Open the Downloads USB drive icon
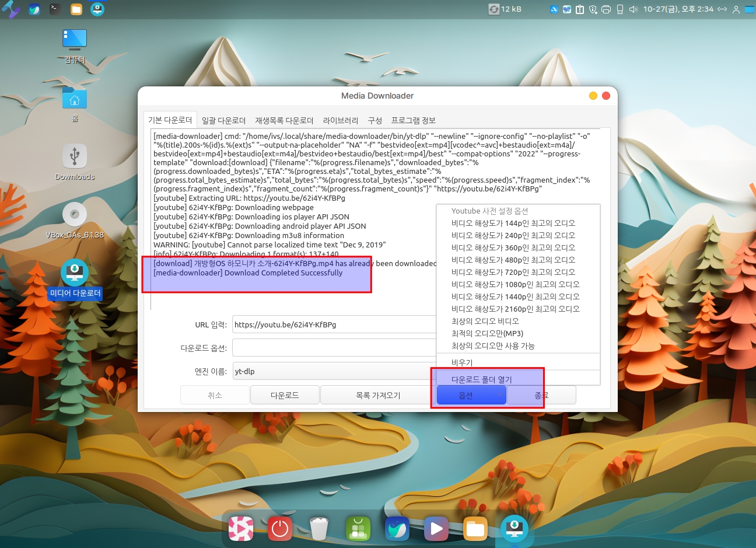The image size is (756, 548). pyautogui.click(x=75, y=157)
